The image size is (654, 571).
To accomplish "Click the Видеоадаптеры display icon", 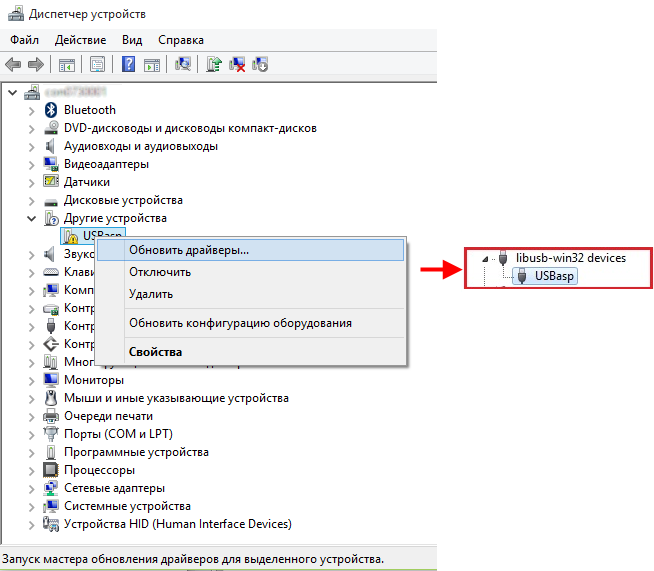I will (51, 164).
